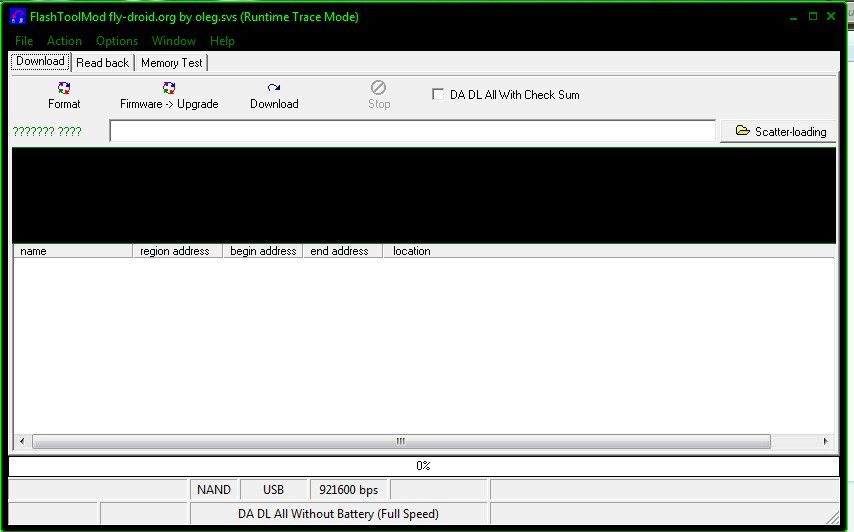Click the 921600 bps status entry

349,490
